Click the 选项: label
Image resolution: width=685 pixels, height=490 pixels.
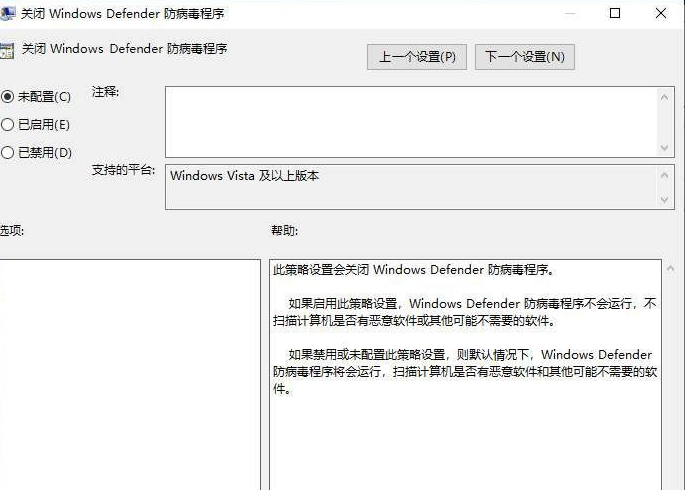coord(12,230)
